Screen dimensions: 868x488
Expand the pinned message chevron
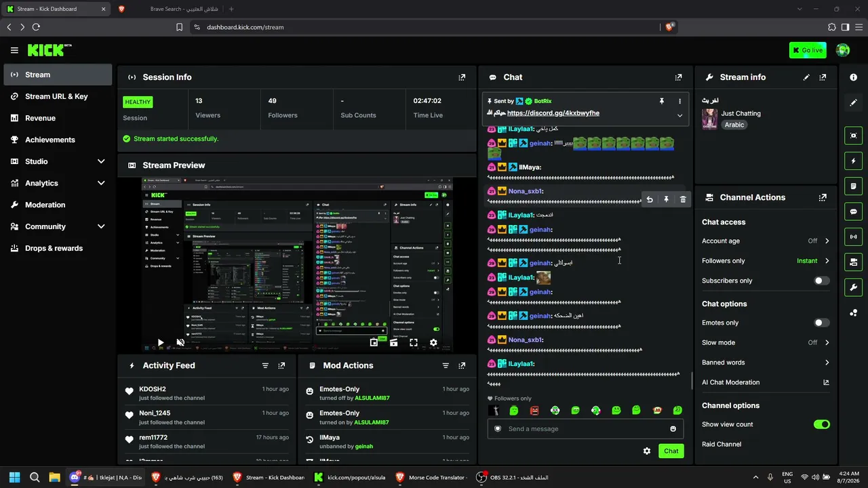point(679,115)
